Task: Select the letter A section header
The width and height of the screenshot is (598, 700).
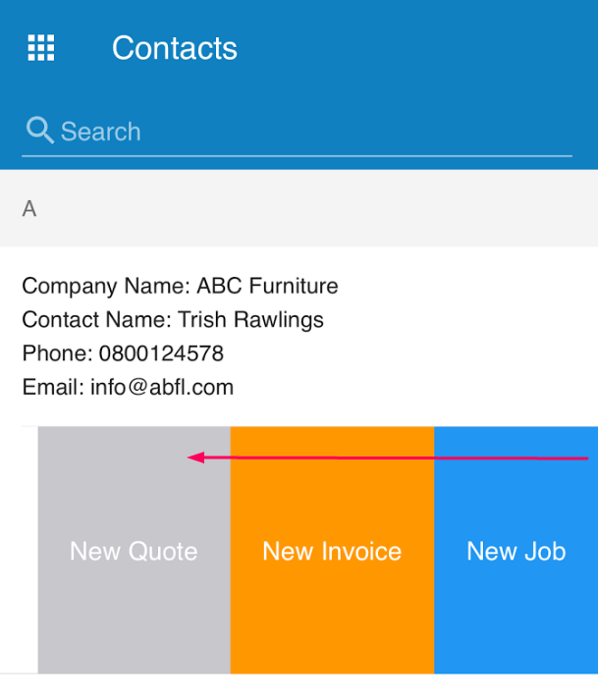Action: point(299,208)
